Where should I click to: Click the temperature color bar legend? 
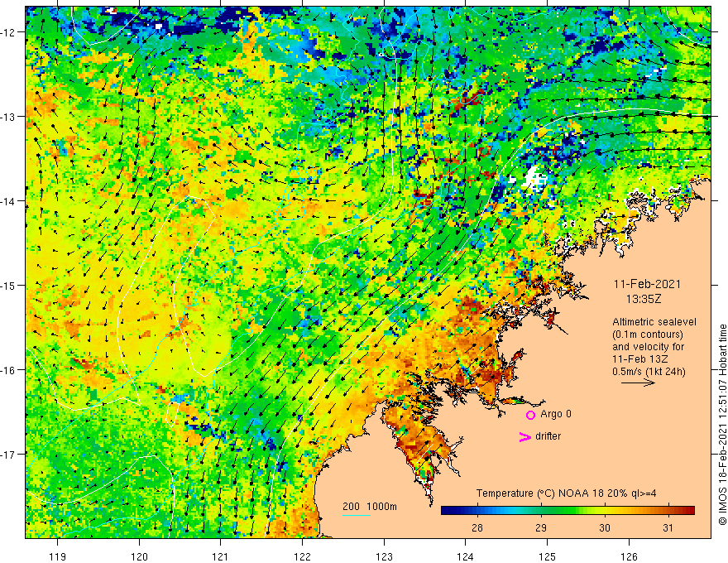pyautogui.click(x=568, y=511)
